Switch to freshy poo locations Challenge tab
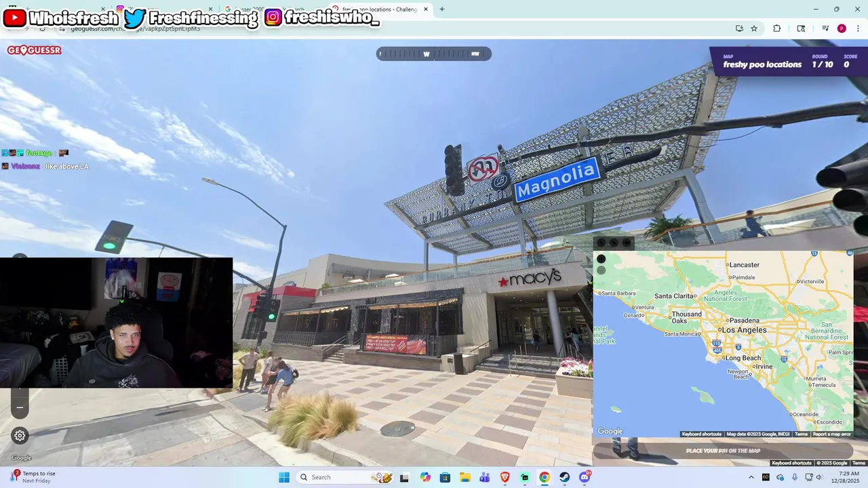This screenshot has height=488, width=868. 380,9
